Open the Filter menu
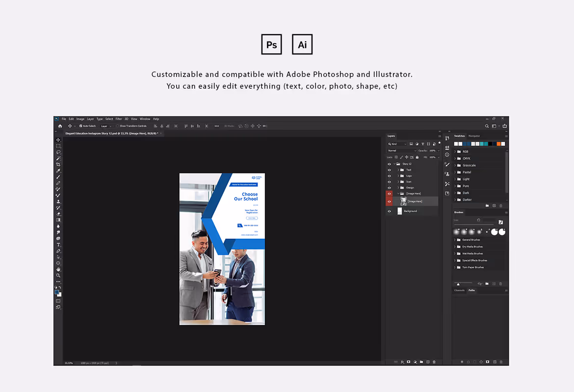The image size is (574, 392). pos(119,119)
